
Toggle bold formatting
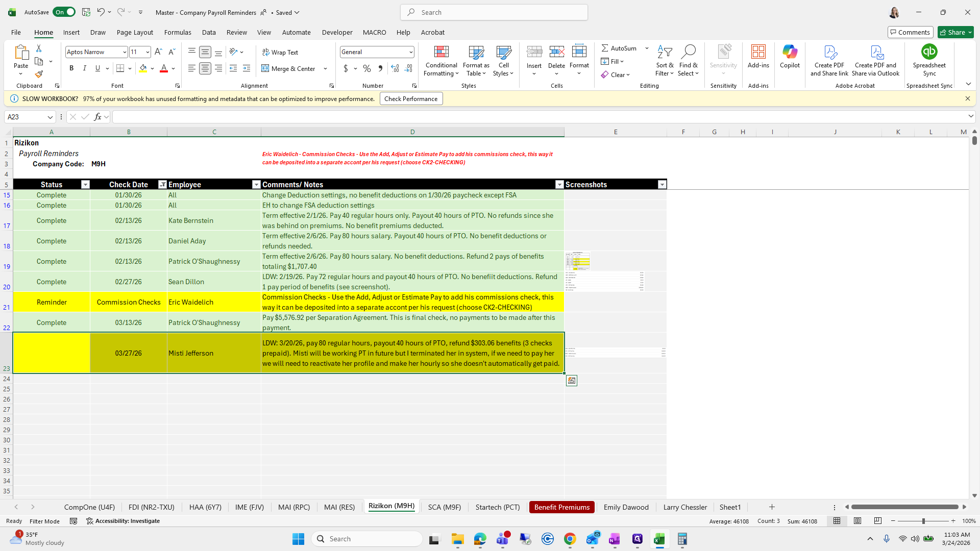coord(71,68)
